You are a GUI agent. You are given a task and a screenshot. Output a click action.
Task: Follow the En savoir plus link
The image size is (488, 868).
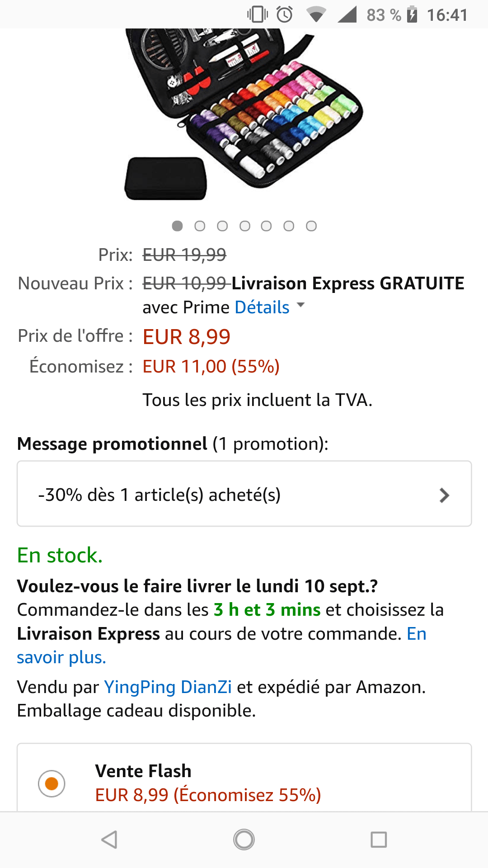pos(61,657)
